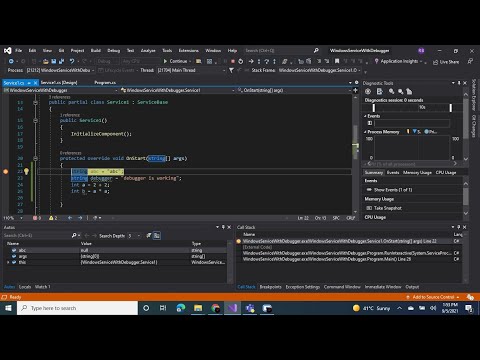Select CPU Usage tab in Diagnostic Tools
The height and width of the screenshot is (360, 480).
point(446,172)
